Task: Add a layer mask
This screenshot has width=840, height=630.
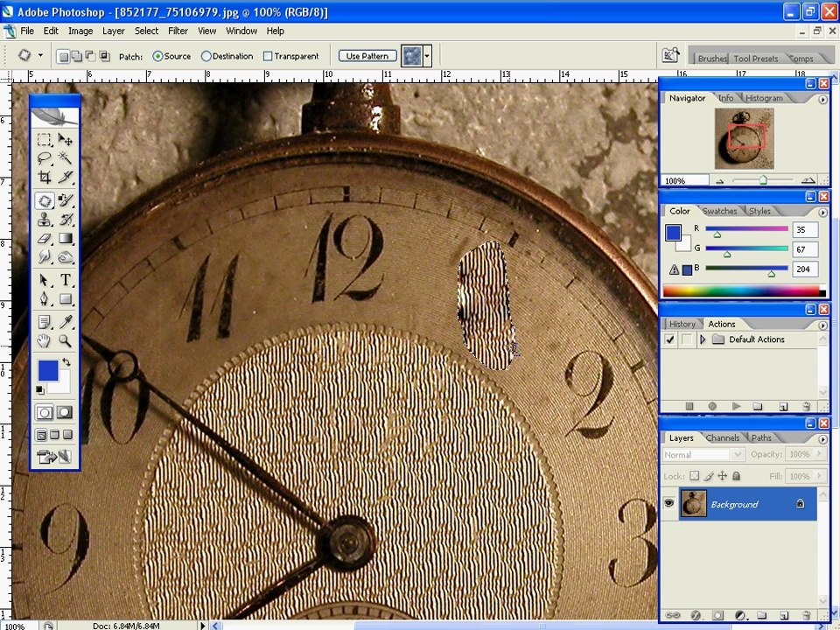Action: [x=717, y=615]
